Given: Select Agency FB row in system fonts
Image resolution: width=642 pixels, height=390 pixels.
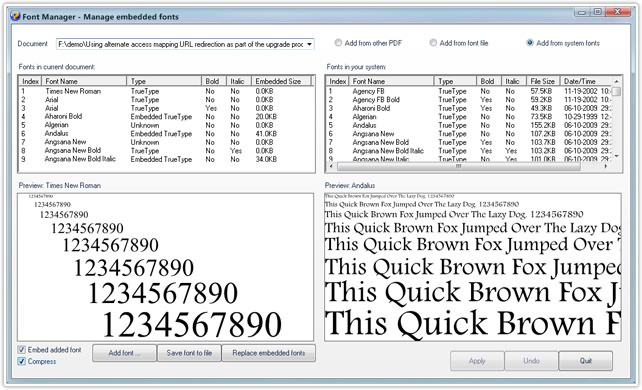Looking at the screenshot, I should [469, 91].
